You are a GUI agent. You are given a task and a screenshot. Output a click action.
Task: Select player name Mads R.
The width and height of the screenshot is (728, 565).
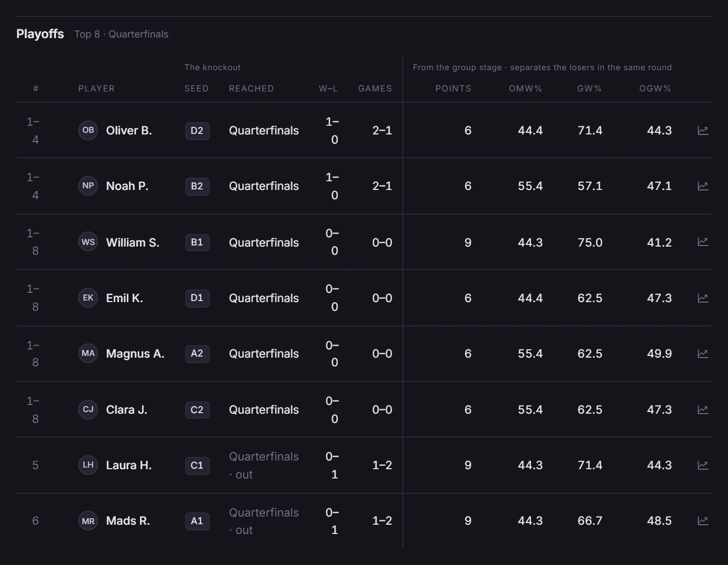(128, 521)
